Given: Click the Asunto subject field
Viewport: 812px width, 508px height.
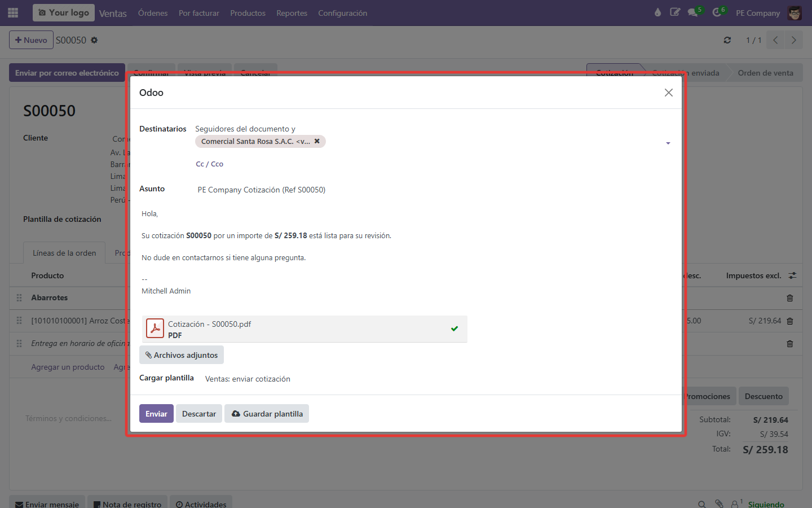Looking at the screenshot, I should 434,190.
